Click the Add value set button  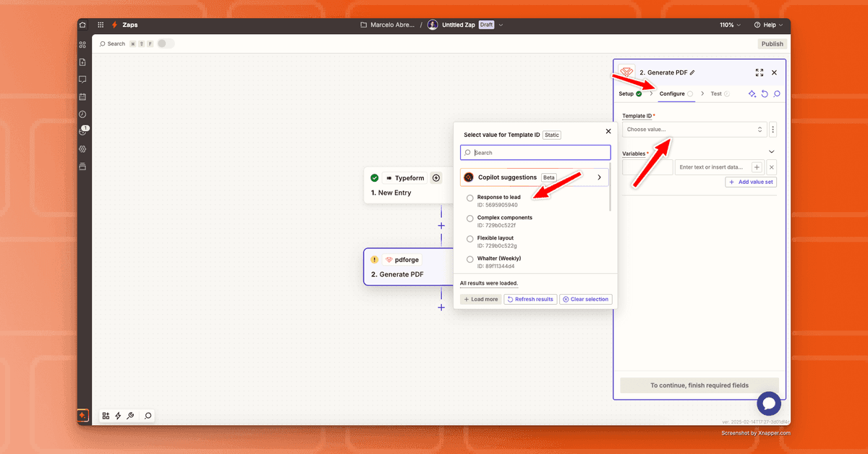tap(751, 182)
